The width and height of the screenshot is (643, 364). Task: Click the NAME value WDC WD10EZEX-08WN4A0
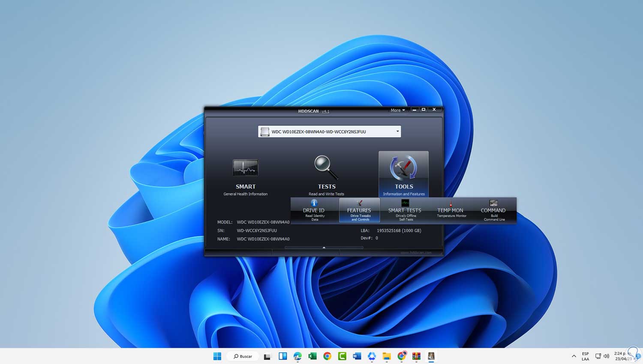click(263, 239)
